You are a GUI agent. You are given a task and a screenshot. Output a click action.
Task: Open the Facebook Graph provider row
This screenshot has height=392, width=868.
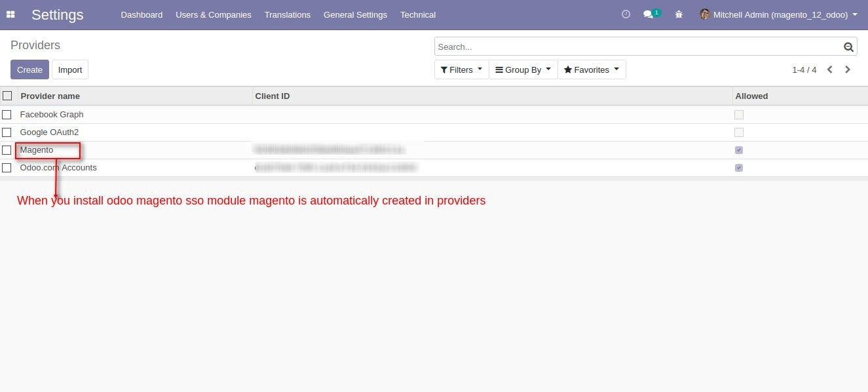[x=434, y=114]
